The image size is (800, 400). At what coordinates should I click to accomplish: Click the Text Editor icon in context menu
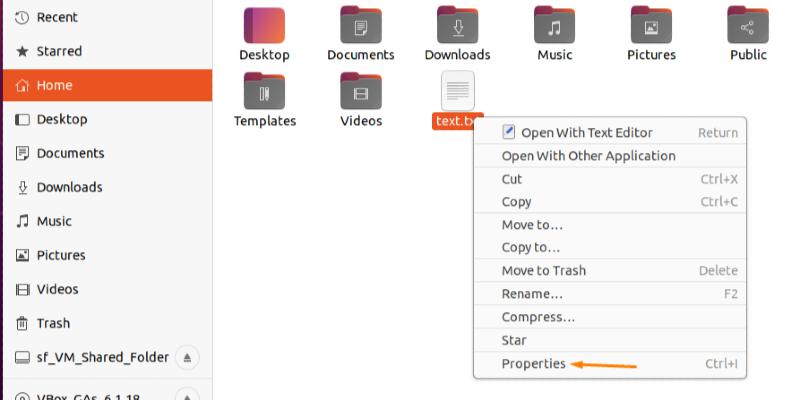(508, 132)
